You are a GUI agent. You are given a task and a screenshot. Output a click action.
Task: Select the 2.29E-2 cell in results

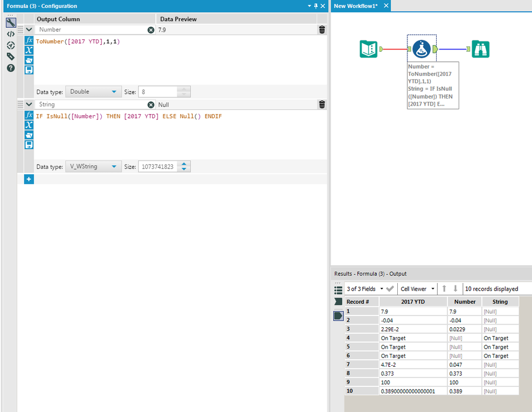(x=413, y=329)
